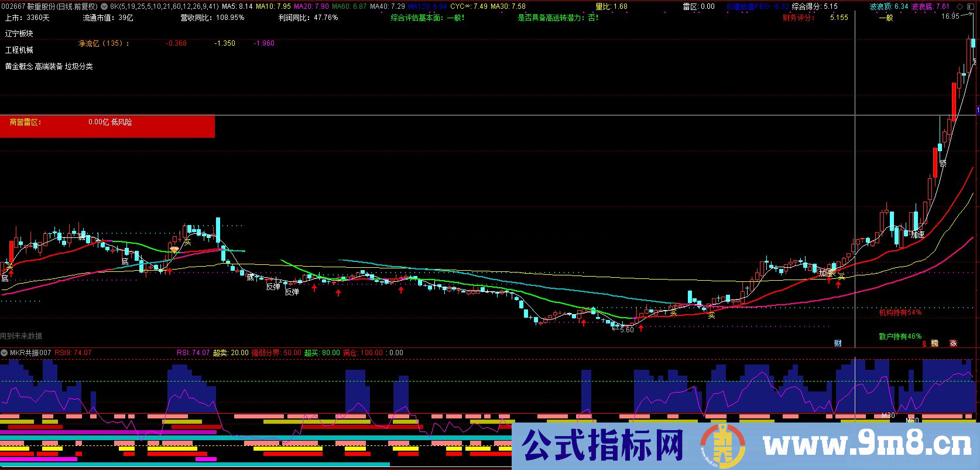The height and width of the screenshot is (470, 980).
Task: Click the 0.00亿 低风险 text
Action: click(x=110, y=122)
